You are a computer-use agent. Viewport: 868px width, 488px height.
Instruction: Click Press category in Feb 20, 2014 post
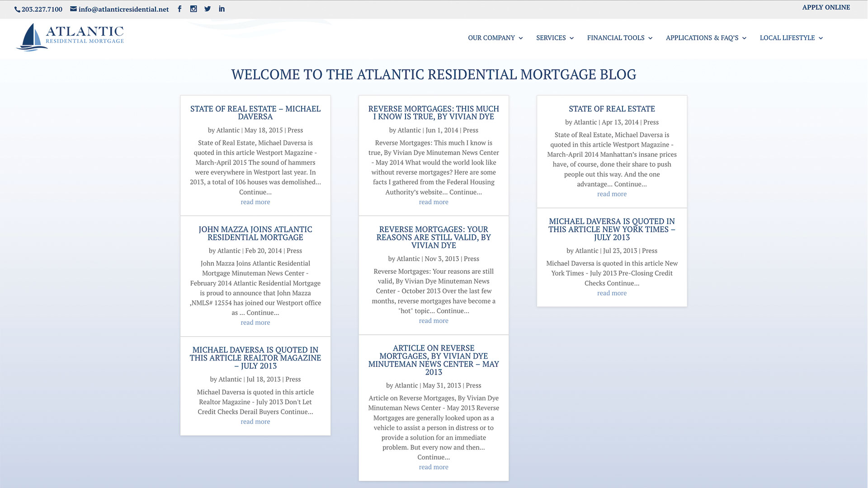[x=294, y=251]
